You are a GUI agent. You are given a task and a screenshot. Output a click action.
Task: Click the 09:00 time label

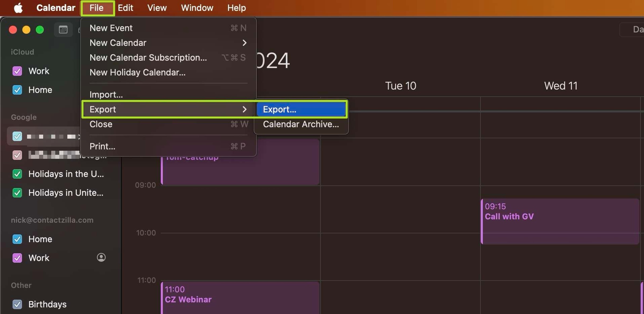click(x=145, y=185)
